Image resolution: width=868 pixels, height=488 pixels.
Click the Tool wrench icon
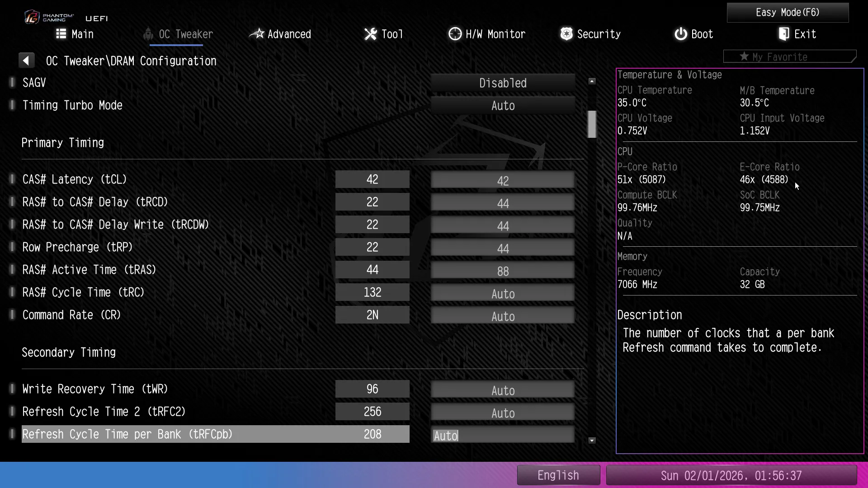click(x=370, y=34)
